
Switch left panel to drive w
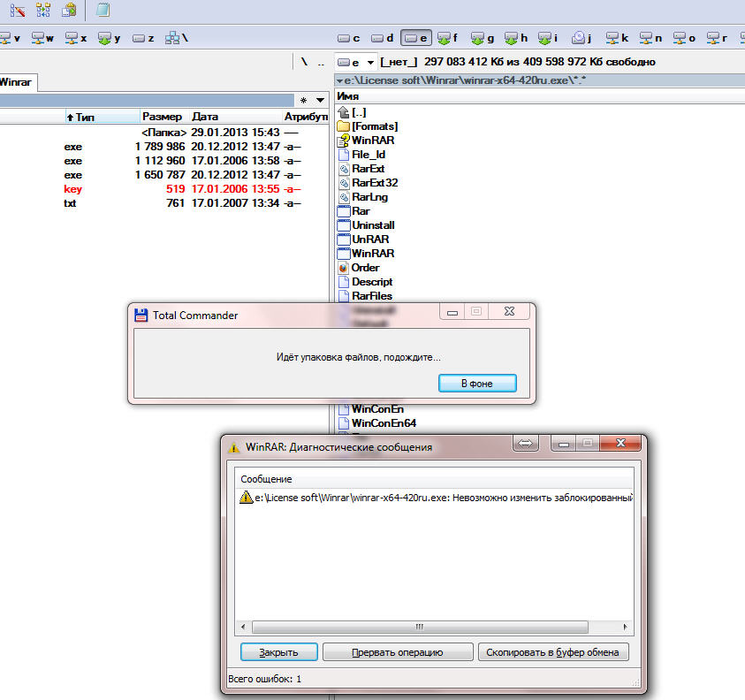[x=42, y=38]
